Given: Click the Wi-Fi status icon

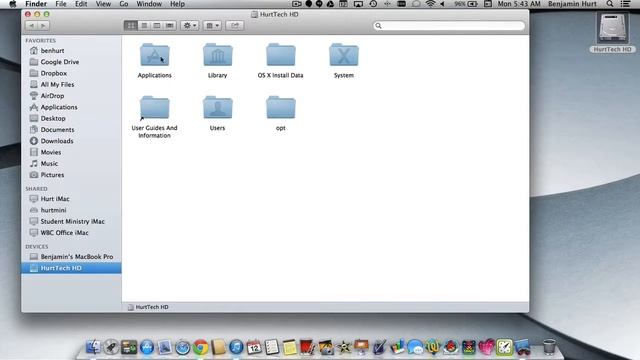Looking at the screenshot, I should (430, 4).
